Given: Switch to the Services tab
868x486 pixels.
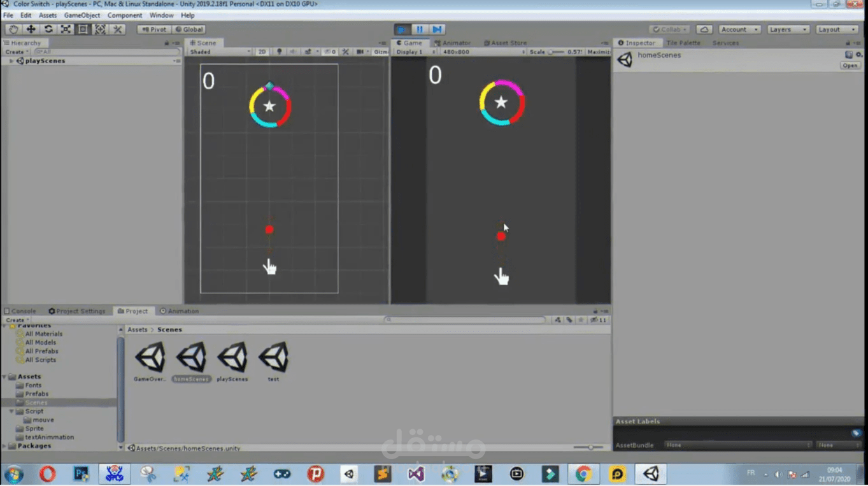Looking at the screenshot, I should pos(725,43).
